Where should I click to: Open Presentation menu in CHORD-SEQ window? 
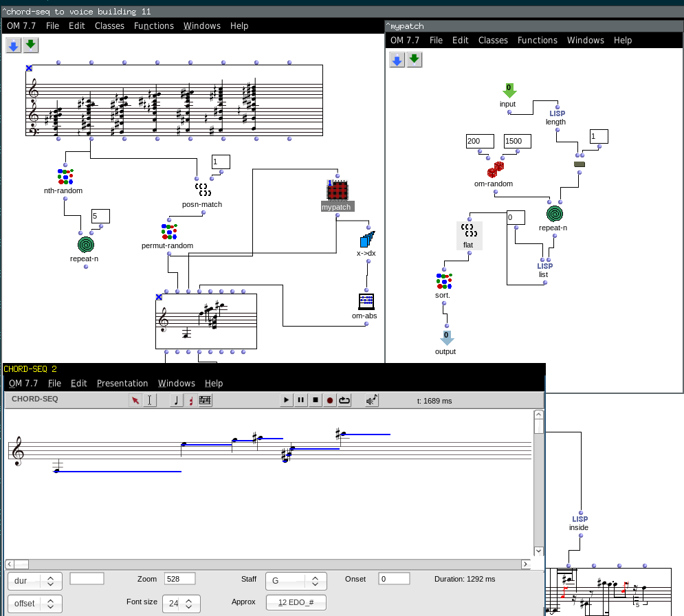122,383
